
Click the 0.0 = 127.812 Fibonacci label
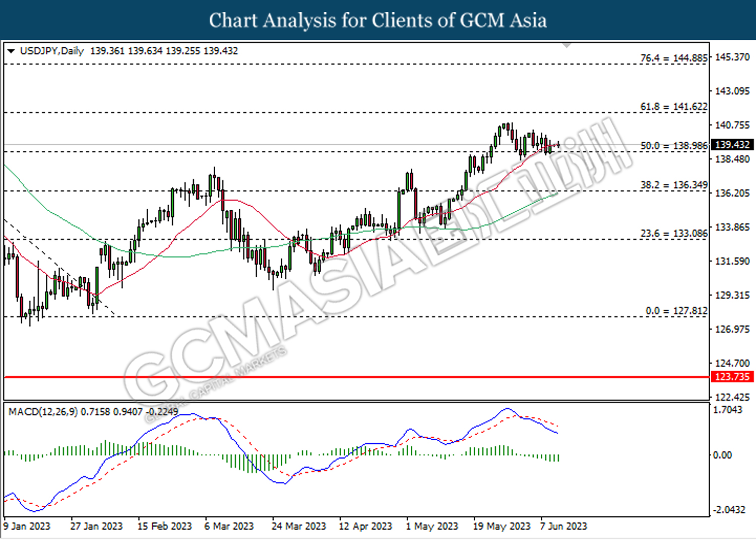coord(676,311)
